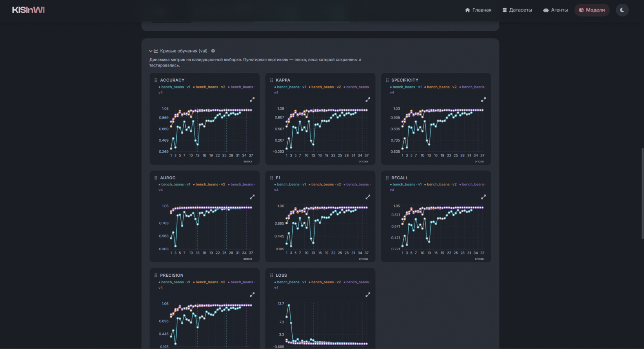
Task: Toggle dark mode with the moon button
Action: click(622, 10)
